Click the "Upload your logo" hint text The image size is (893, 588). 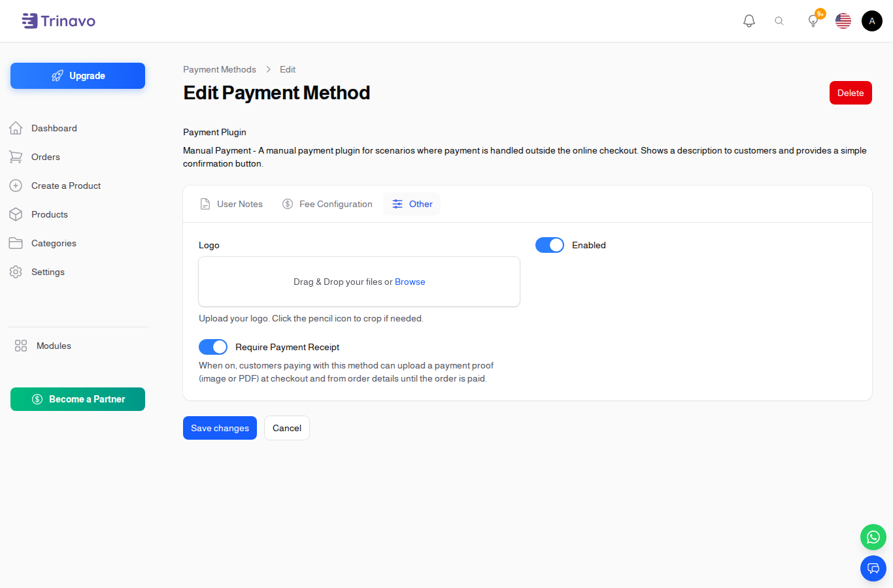pos(311,318)
